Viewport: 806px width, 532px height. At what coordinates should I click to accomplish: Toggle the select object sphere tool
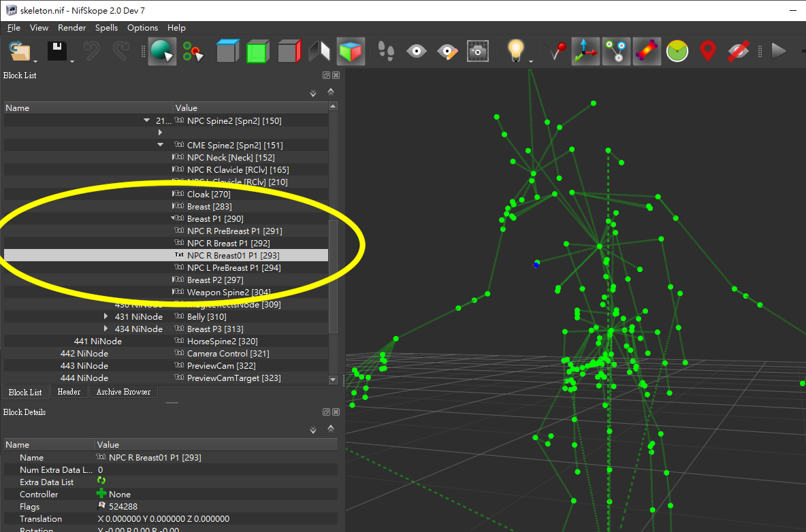(163, 51)
